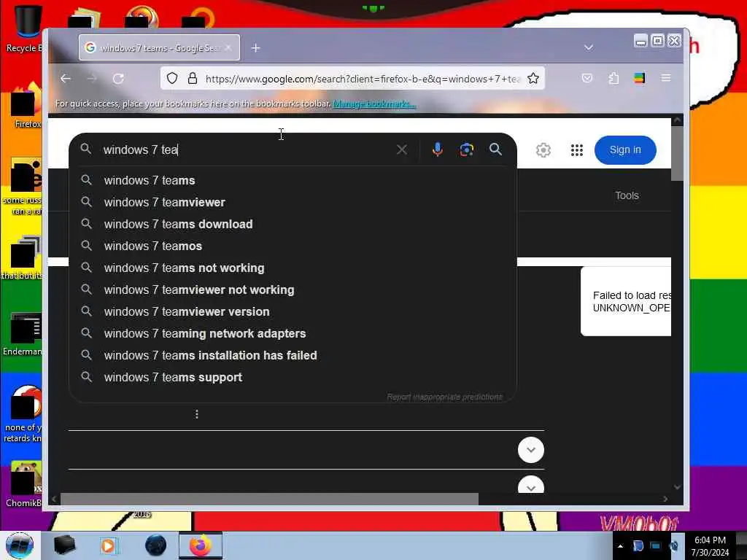747x560 pixels.
Task: Show hidden system tray icons
Action: (620, 546)
